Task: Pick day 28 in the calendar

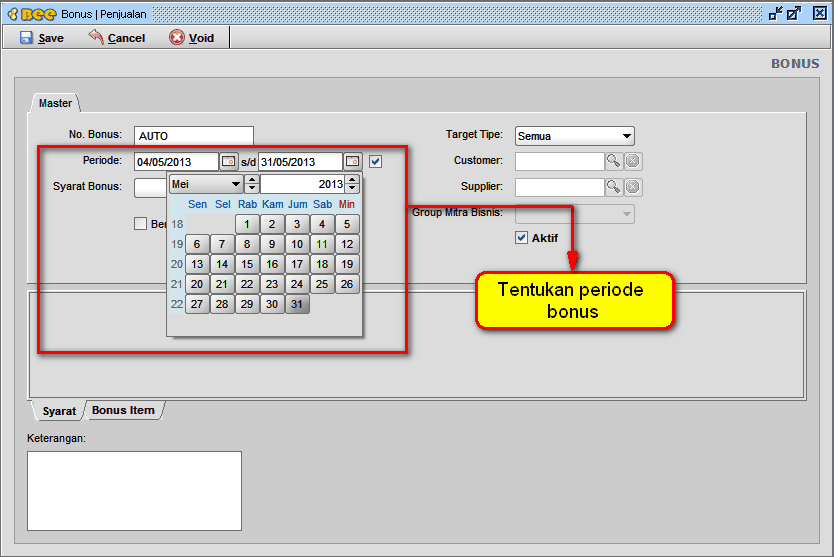Action: click(x=222, y=304)
